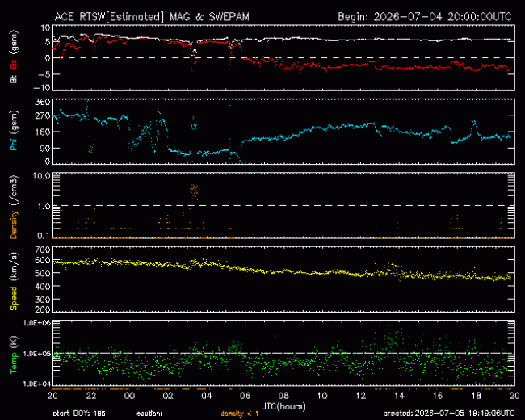Click the '180' tick on Phi axis
The height and width of the screenshot is (420, 525).
click(43, 132)
